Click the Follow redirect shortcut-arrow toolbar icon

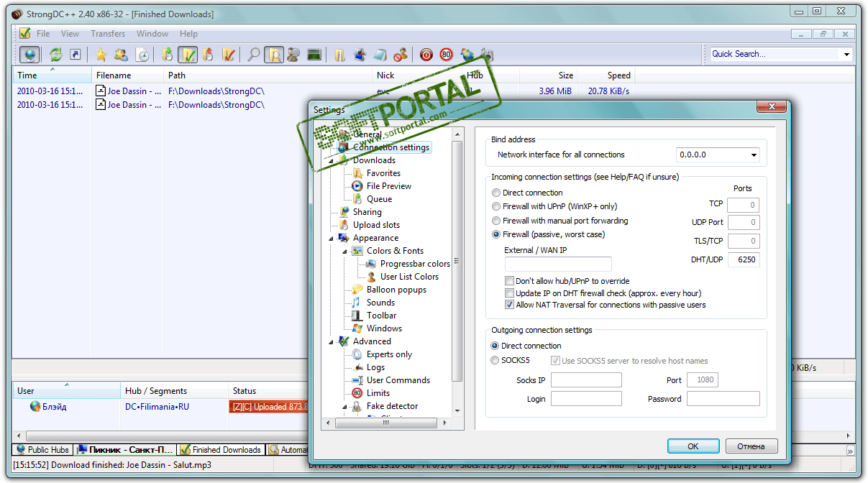coord(75,54)
